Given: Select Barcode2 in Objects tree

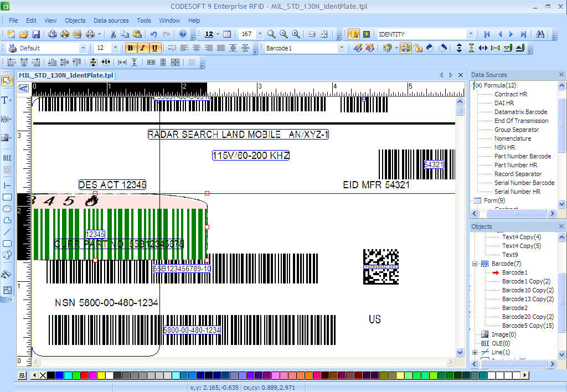Looking at the screenshot, I should (x=514, y=308).
